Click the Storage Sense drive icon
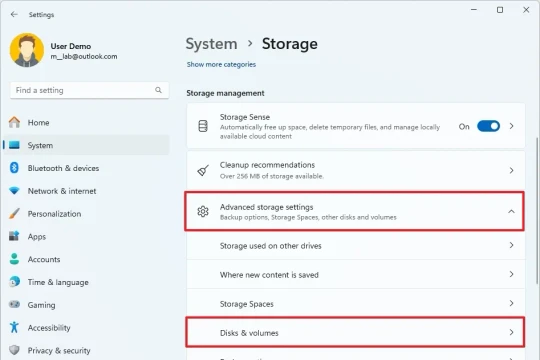The image size is (540, 360). 203,126
